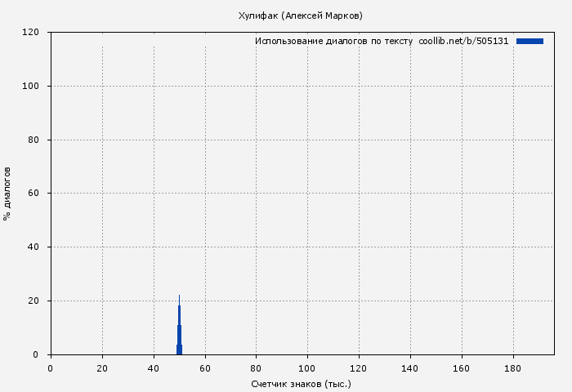Select the 120 tick on the vertical axis
This screenshot has width=572, height=392.
(x=32, y=33)
